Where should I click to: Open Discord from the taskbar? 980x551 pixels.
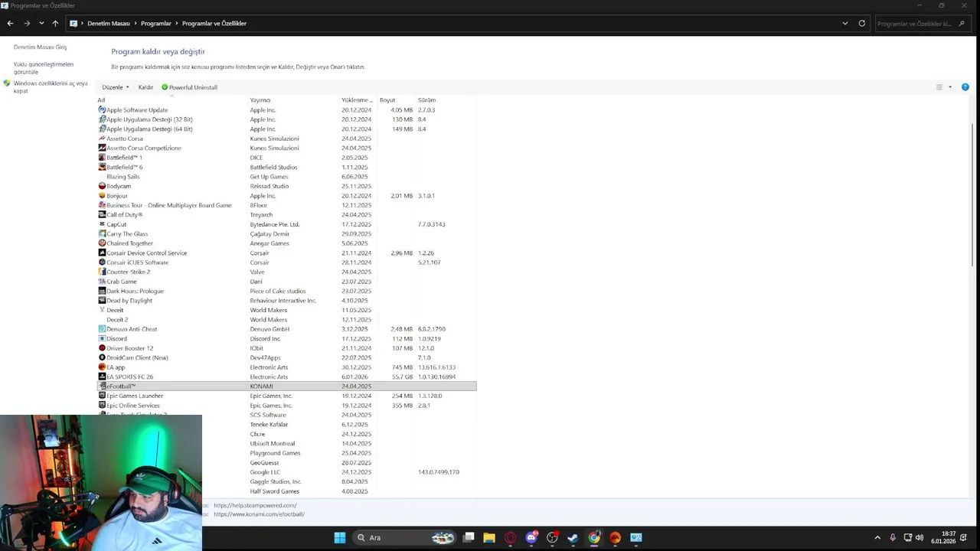tap(531, 537)
